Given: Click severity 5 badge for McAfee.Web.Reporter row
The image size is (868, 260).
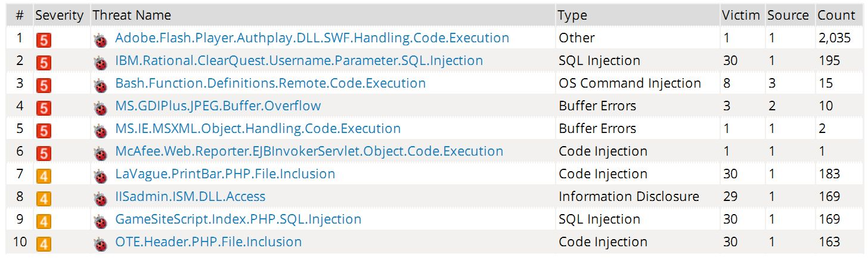Looking at the screenshot, I should pyautogui.click(x=43, y=153).
